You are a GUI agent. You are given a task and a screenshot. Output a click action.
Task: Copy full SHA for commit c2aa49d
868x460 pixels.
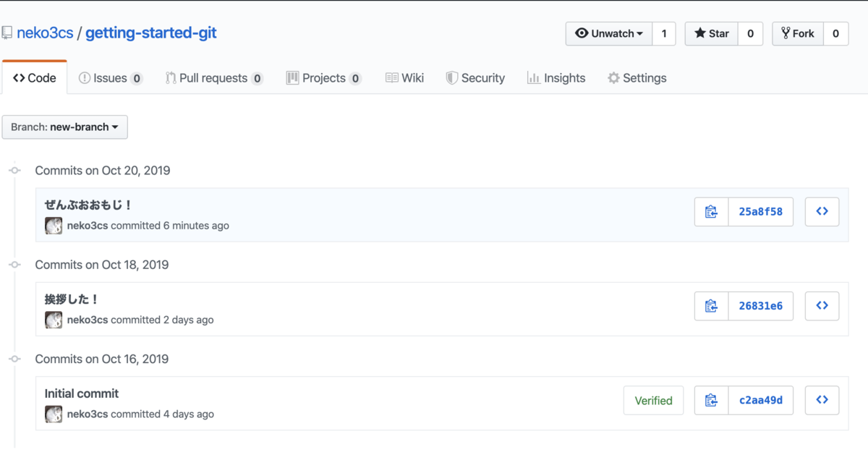click(x=711, y=400)
